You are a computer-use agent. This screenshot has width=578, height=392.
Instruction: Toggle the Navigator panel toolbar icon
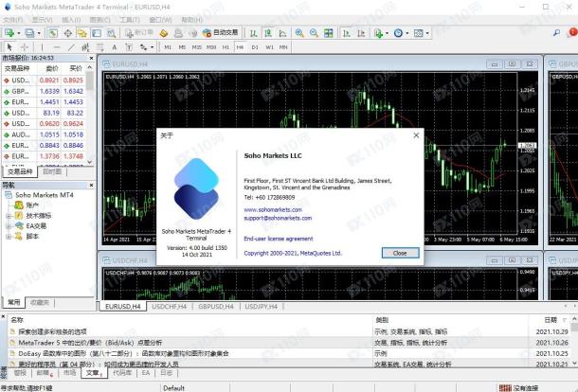point(81,33)
